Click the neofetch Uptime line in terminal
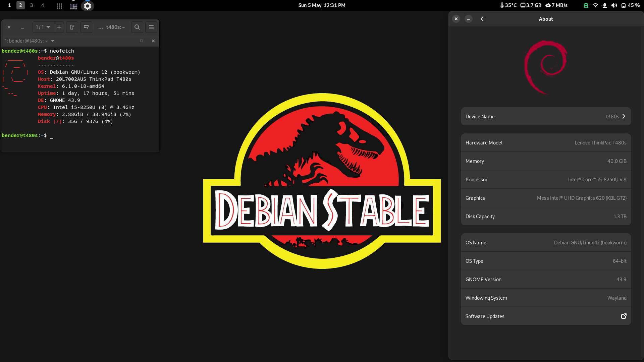The width and height of the screenshot is (644, 362). (x=86, y=93)
